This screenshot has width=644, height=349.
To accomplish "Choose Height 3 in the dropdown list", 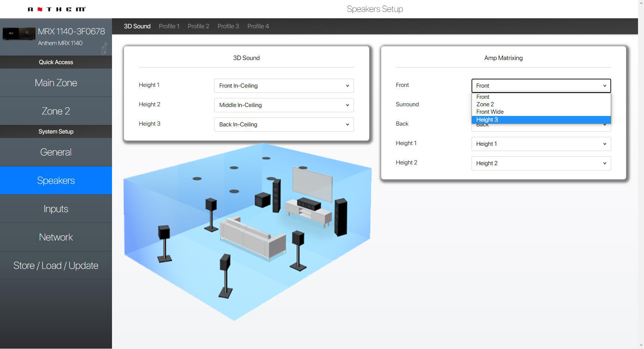I will click(x=541, y=120).
